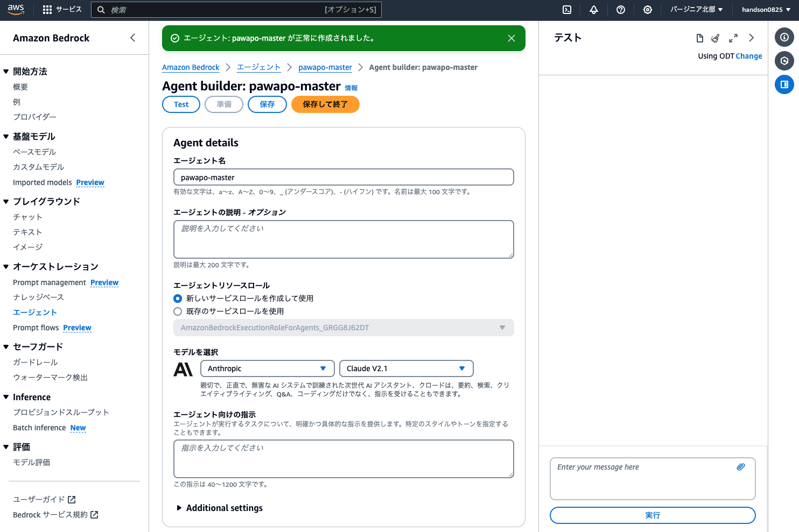799x532 pixels.
Task: Click the 実行 button in test panel
Action: 653,515
